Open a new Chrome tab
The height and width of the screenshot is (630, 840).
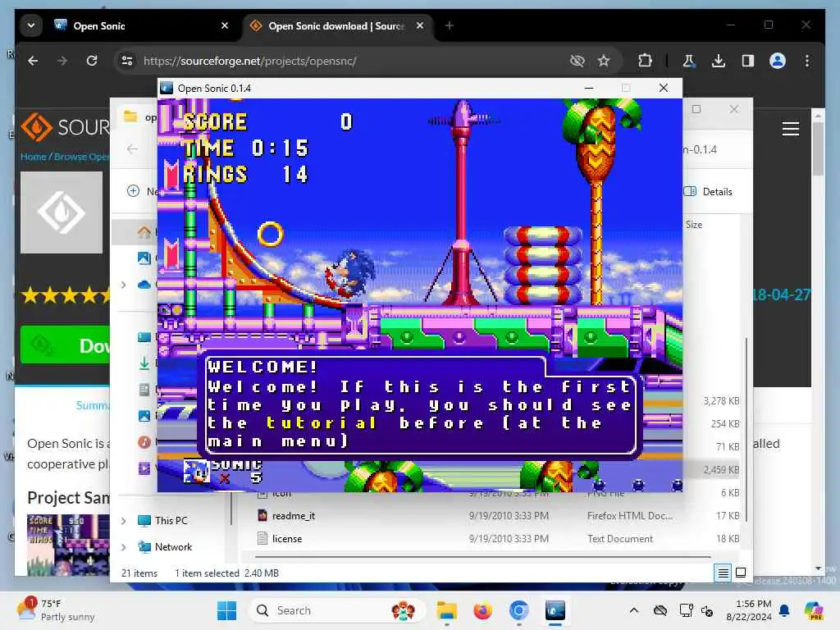pos(450,25)
